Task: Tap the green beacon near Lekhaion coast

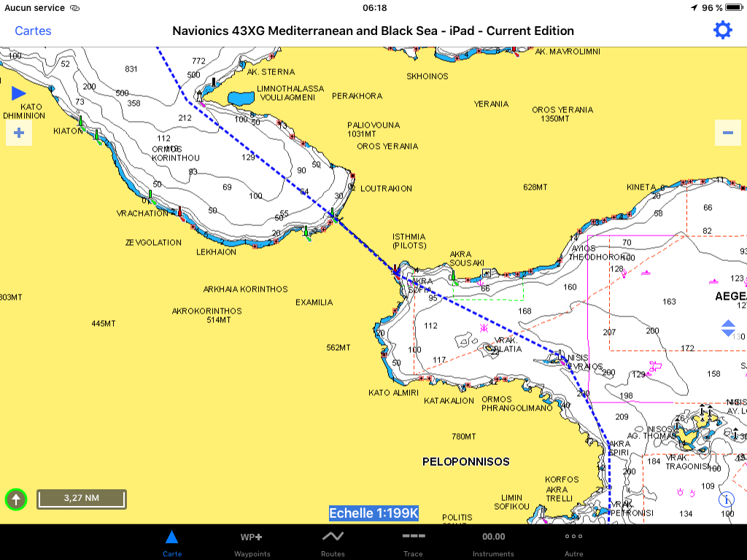Action: [x=307, y=233]
